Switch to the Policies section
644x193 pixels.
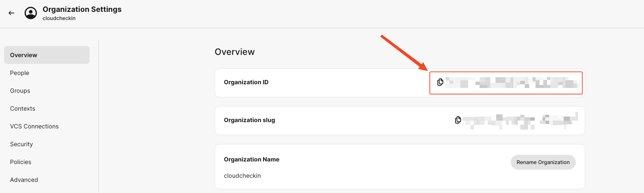click(x=21, y=162)
